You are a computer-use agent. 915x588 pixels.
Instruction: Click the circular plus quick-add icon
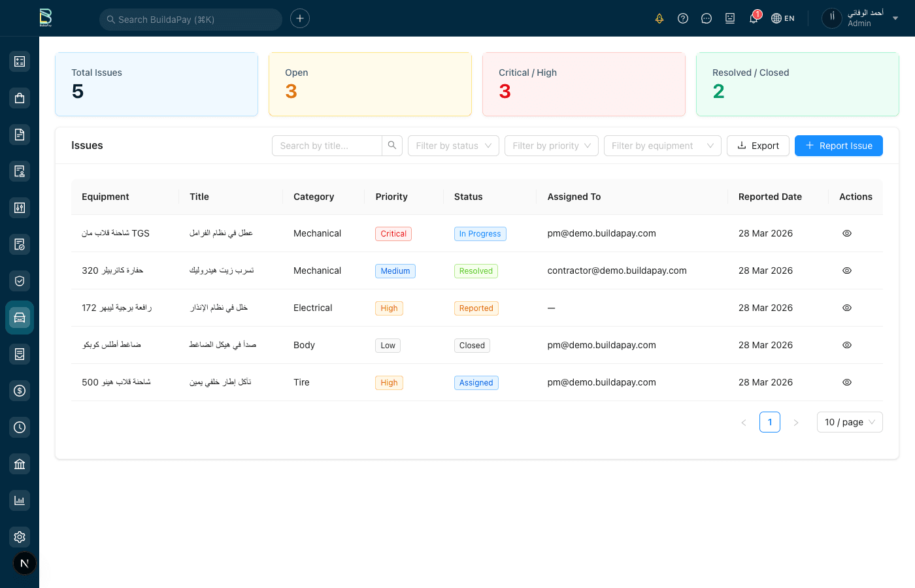coord(300,18)
